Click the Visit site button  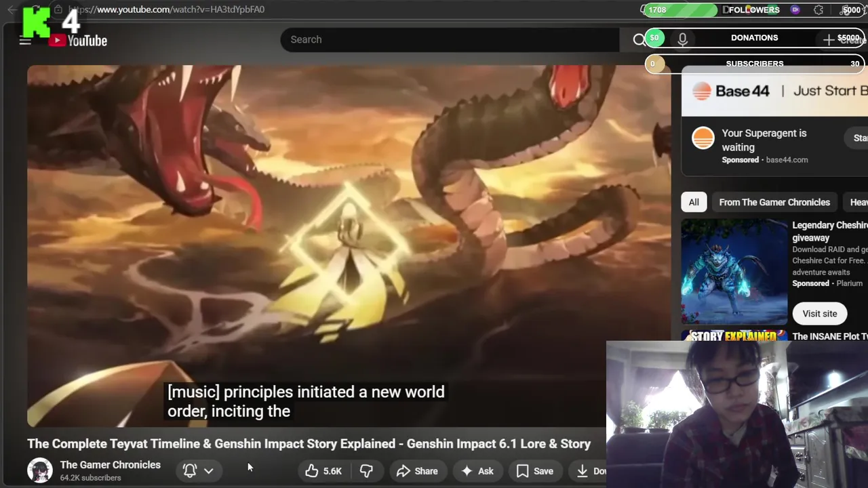[820, 314]
